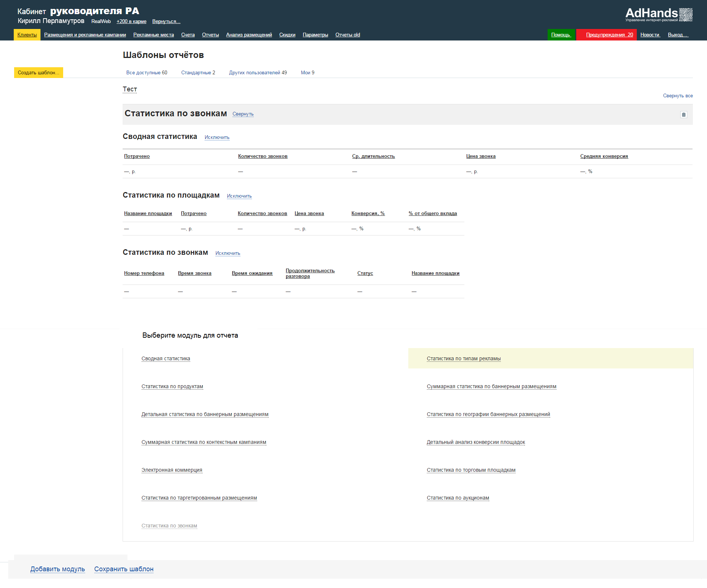Viewport: 707px width, 588px height.
Task: Switch to the Стандартные 2 tab
Action: [x=198, y=73]
